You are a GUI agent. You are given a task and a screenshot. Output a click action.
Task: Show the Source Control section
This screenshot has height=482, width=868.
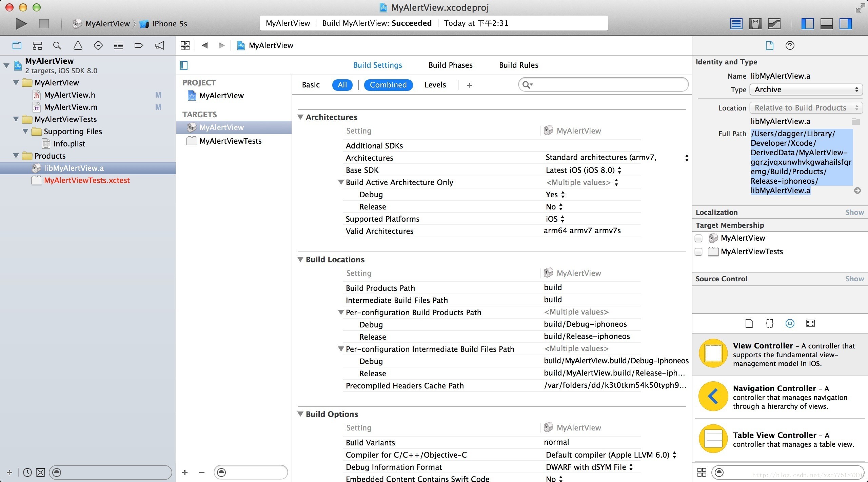[854, 279]
